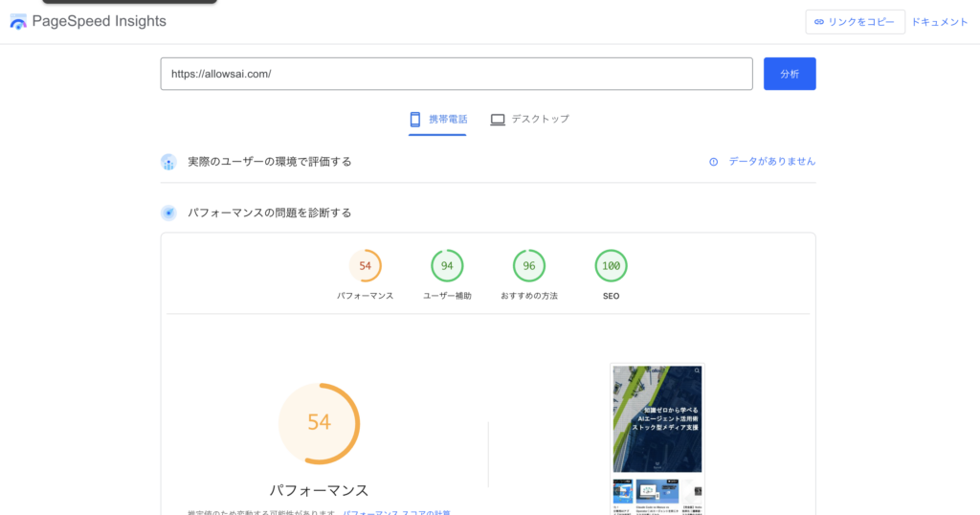Select the 94 accessibility score gauge

click(x=447, y=266)
